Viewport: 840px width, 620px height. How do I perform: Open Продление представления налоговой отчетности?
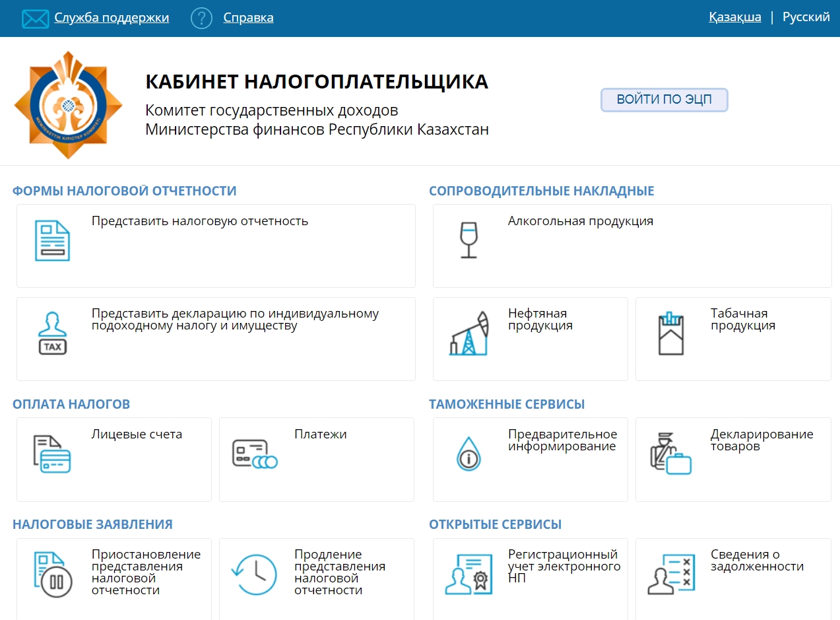[x=340, y=572]
